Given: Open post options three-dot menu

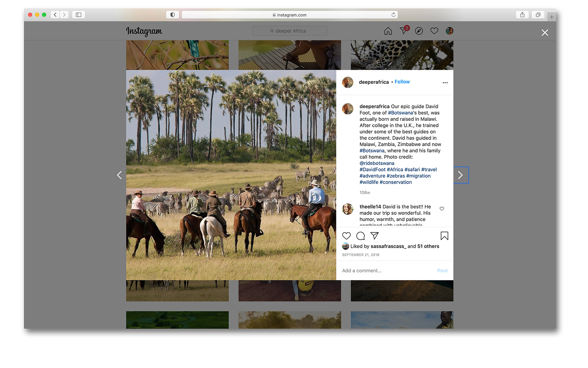Looking at the screenshot, I should pos(445,83).
